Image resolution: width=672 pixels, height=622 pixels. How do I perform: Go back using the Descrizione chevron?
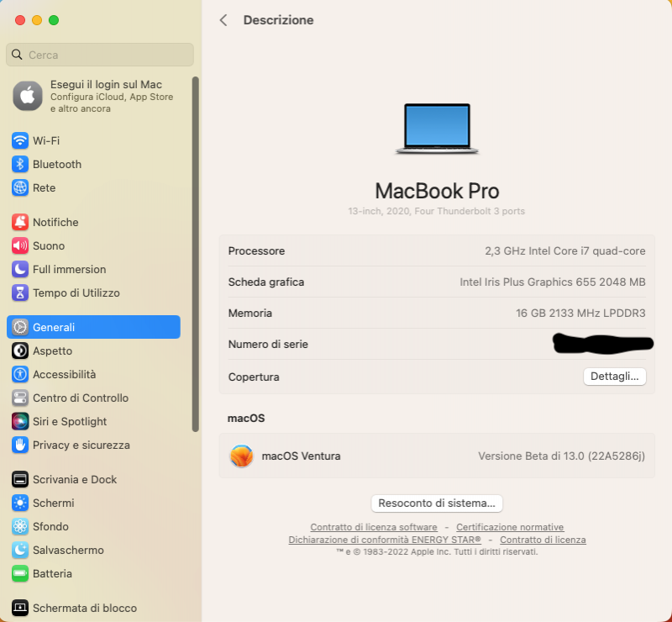point(223,19)
